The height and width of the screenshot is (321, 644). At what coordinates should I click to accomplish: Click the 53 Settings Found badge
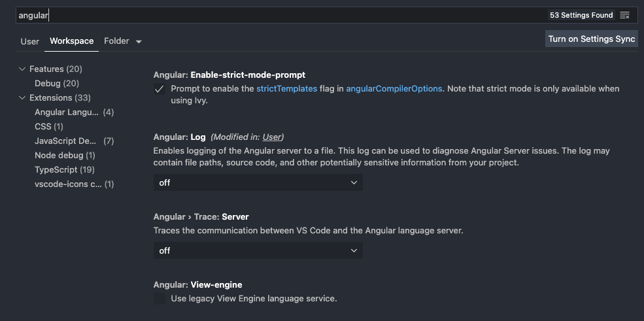coord(581,15)
